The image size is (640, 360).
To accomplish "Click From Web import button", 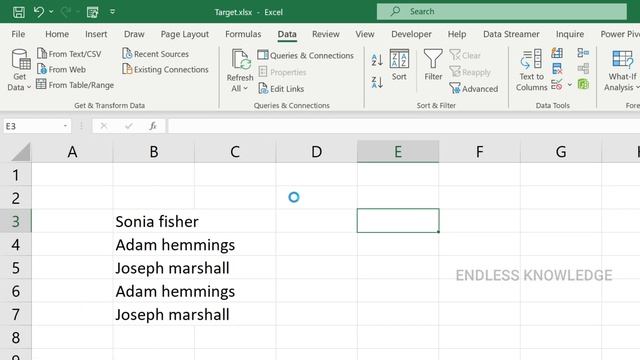I will click(x=62, y=69).
